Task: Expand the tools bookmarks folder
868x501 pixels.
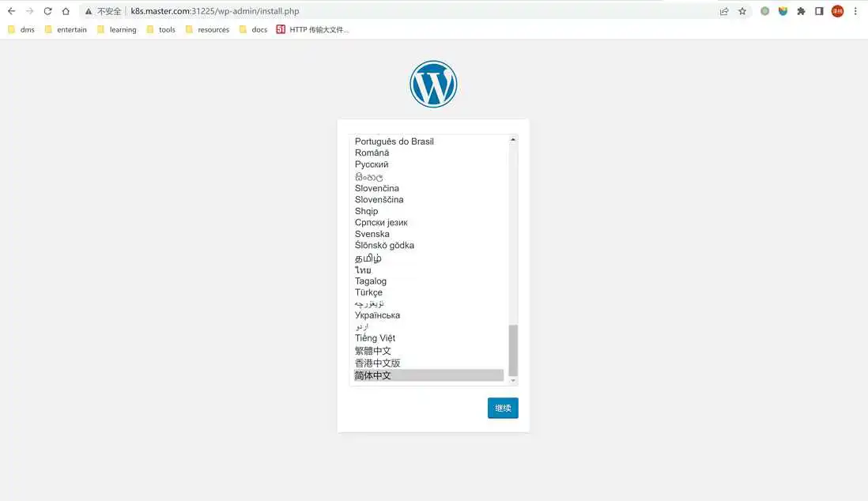Action: pos(161,30)
